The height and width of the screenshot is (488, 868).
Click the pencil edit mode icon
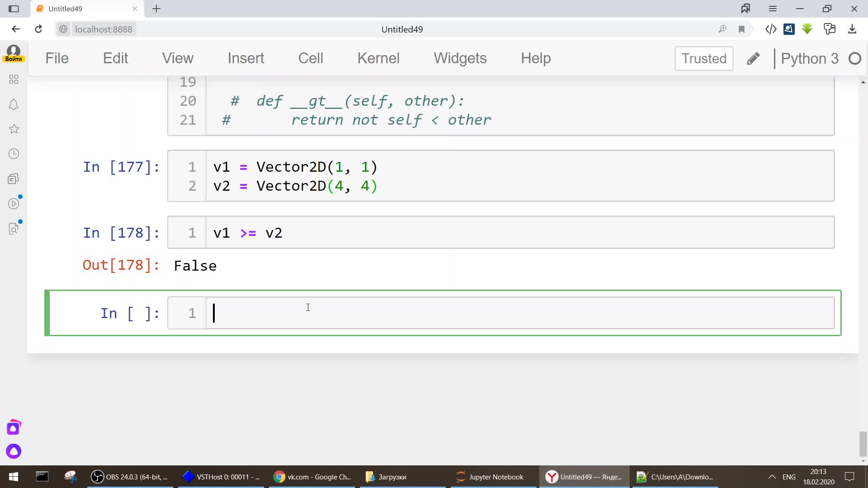point(753,59)
